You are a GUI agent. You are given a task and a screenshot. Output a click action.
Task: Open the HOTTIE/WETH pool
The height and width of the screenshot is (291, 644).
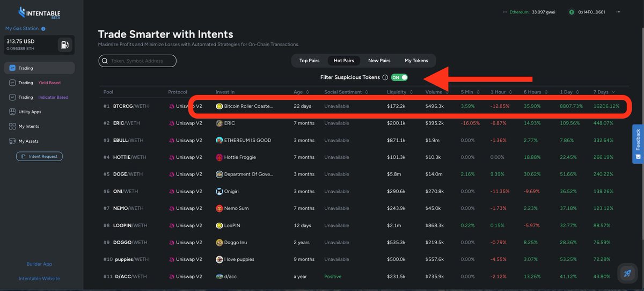[130, 157]
